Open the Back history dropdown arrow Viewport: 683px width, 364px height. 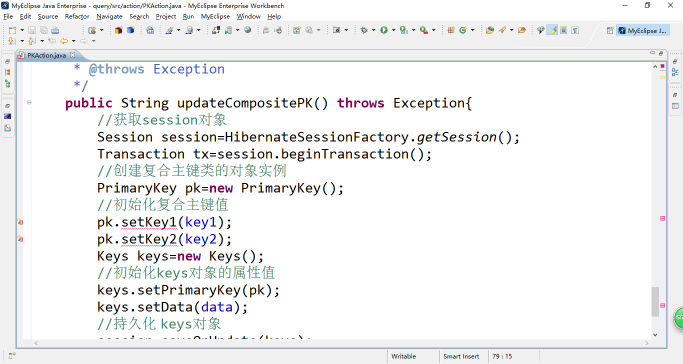(74, 41)
